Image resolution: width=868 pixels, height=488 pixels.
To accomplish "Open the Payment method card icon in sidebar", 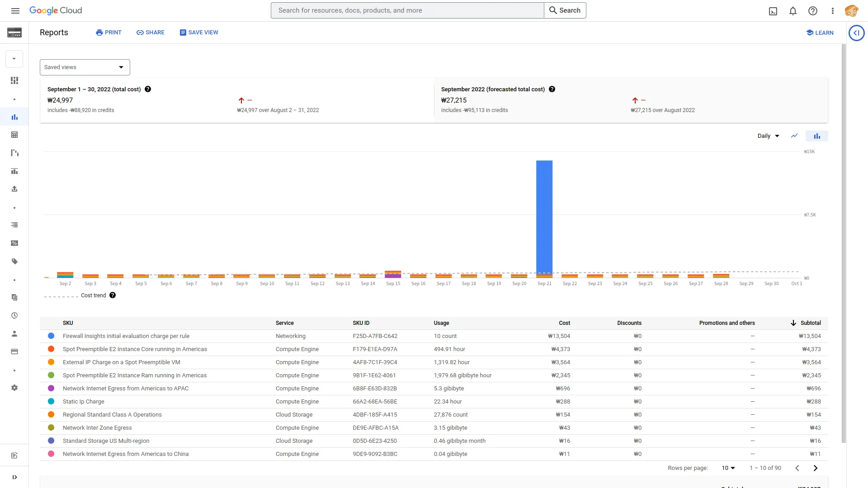I will (x=14, y=352).
